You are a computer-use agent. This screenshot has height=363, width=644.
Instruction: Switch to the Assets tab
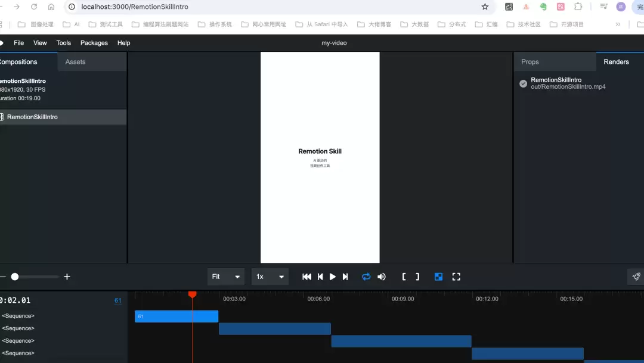[92, 61]
